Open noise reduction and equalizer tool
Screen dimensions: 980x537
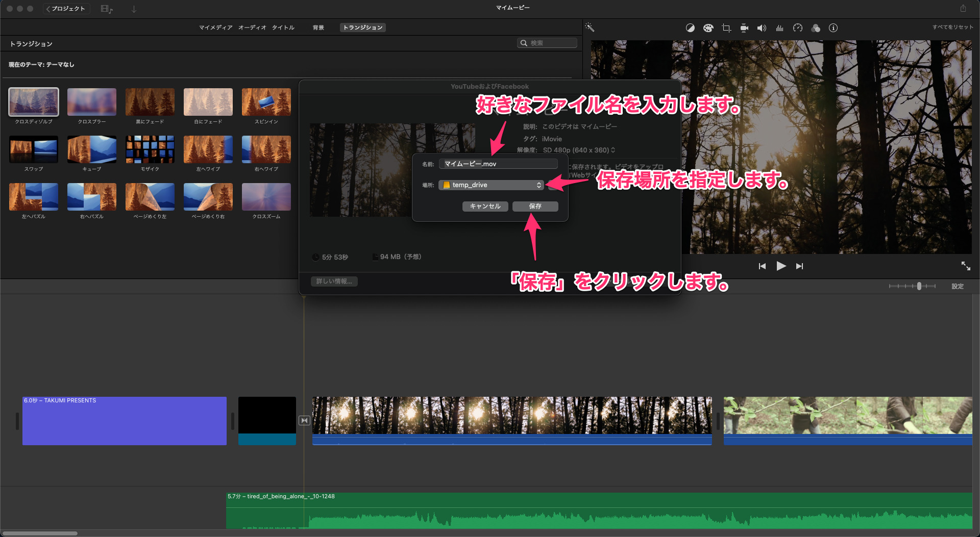779,28
